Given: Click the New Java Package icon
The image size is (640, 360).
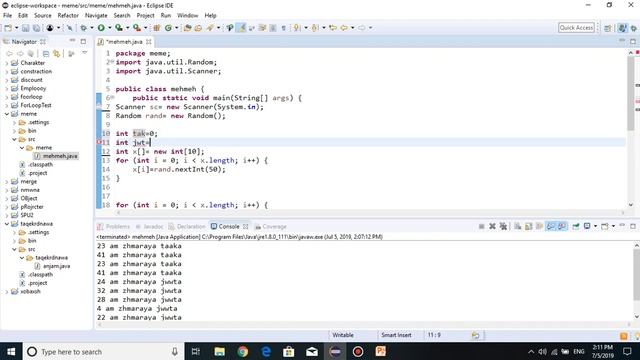Looking at the screenshot, I should click(x=156, y=28).
